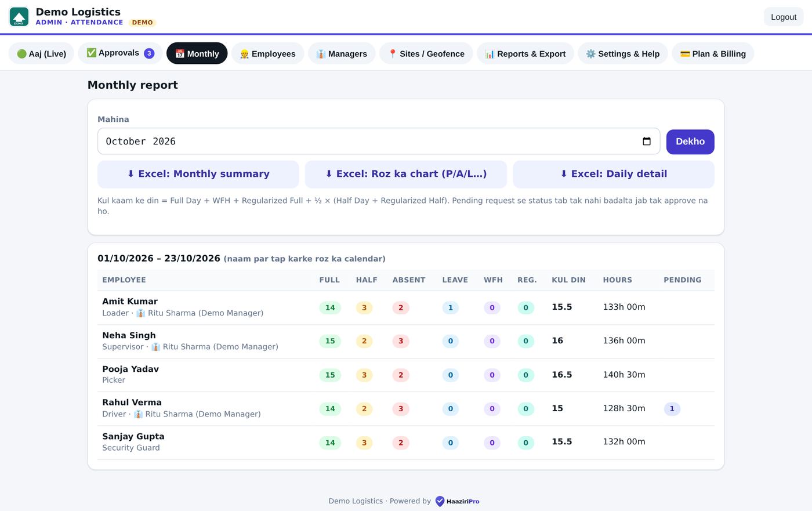Click the Demo Logistics logo icon
This screenshot has width=812, height=511.
tap(19, 17)
